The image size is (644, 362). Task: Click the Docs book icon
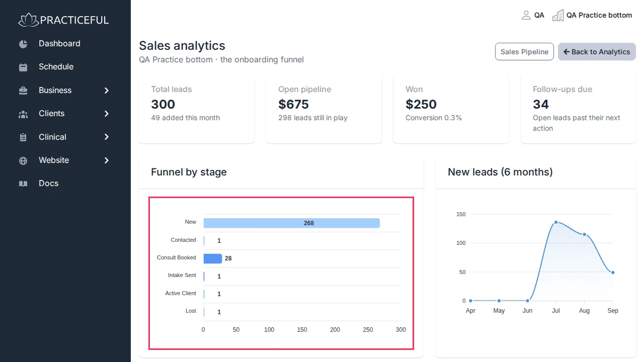23,184
